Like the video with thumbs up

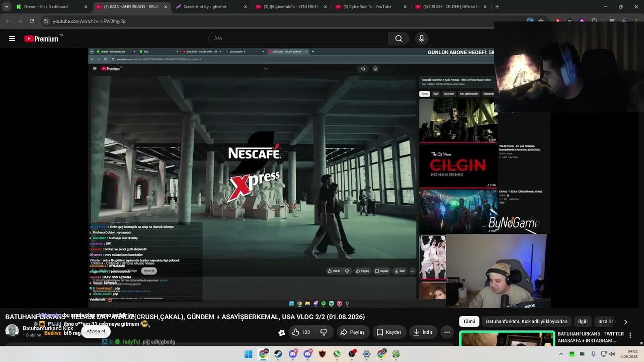point(301,332)
